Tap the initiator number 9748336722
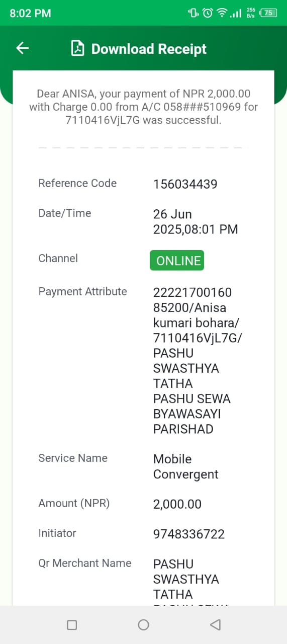Viewport: 287px width, 644px height. click(189, 534)
